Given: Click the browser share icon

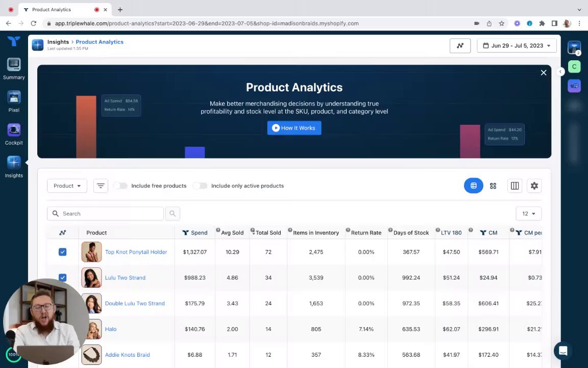Looking at the screenshot, I should coord(489,24).
